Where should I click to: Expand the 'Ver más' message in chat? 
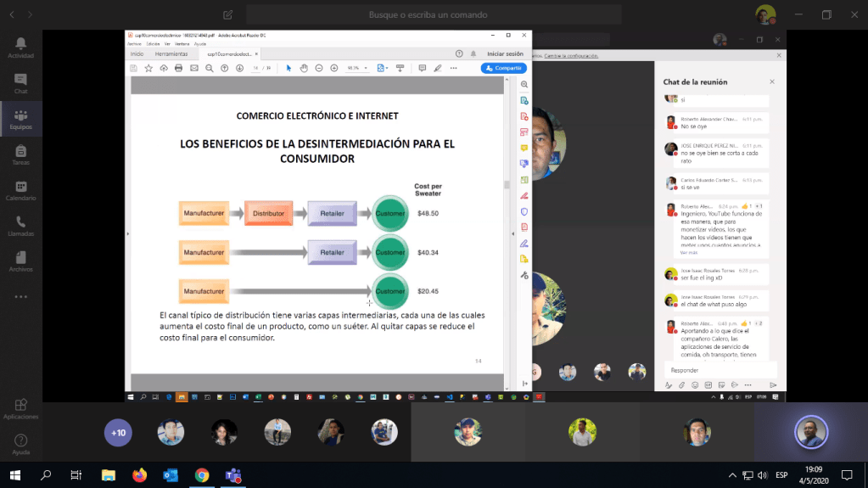pyautogui.click(x=688, y=253)
